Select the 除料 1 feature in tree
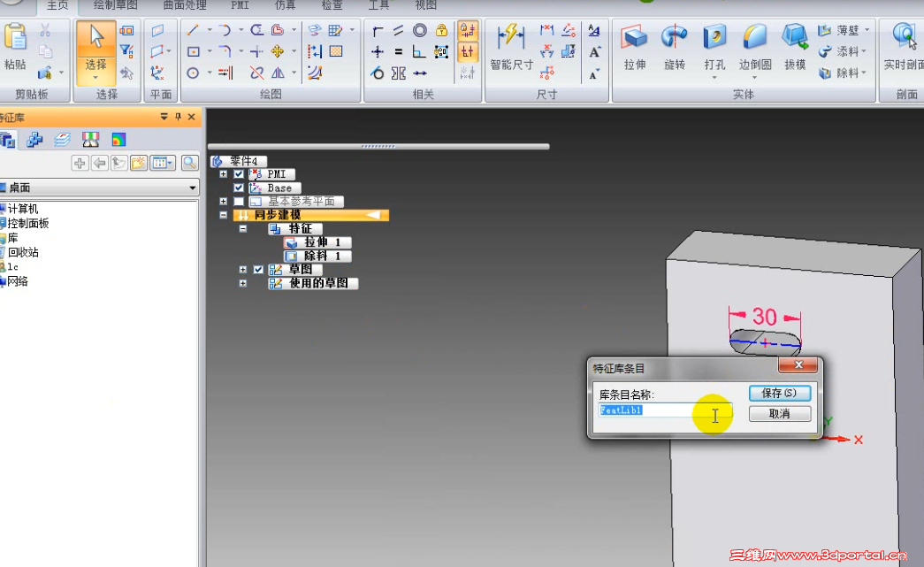The width and height of the screenshot is (924, 567). tap(318, 256)
